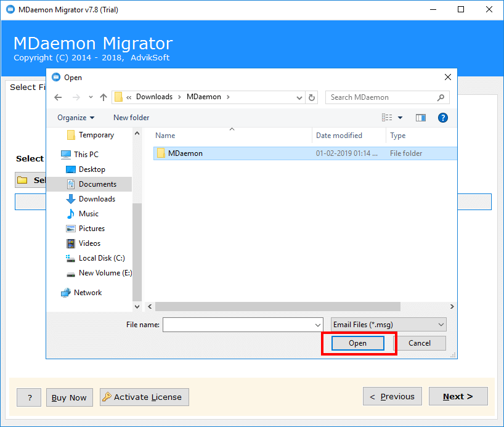This screenshot has height=427, width=504.
Task: Click horizontal scrollbar thumb in file list
Action: [278, 306]
